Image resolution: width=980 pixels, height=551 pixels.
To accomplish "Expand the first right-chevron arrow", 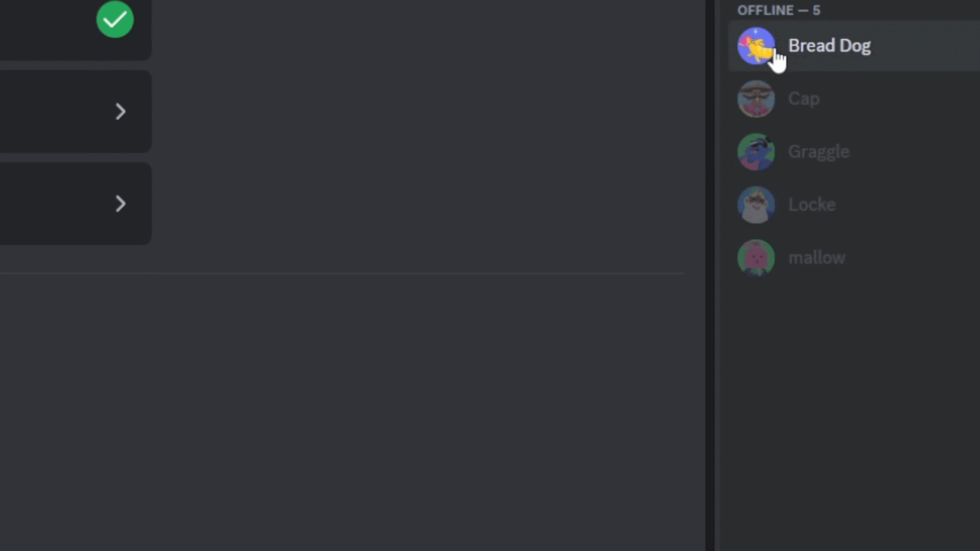I will (121, 111).
